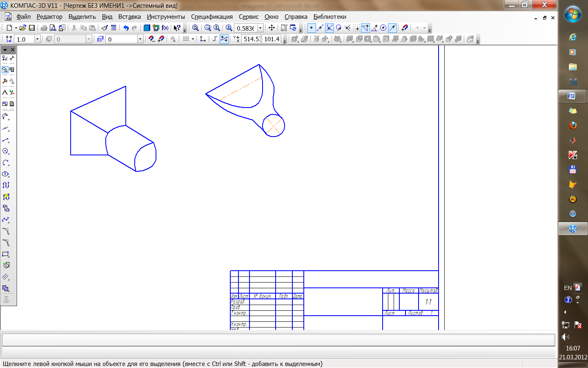Open the layers manager icon
This screenshot has width=588, height=368.
(100, 39)
